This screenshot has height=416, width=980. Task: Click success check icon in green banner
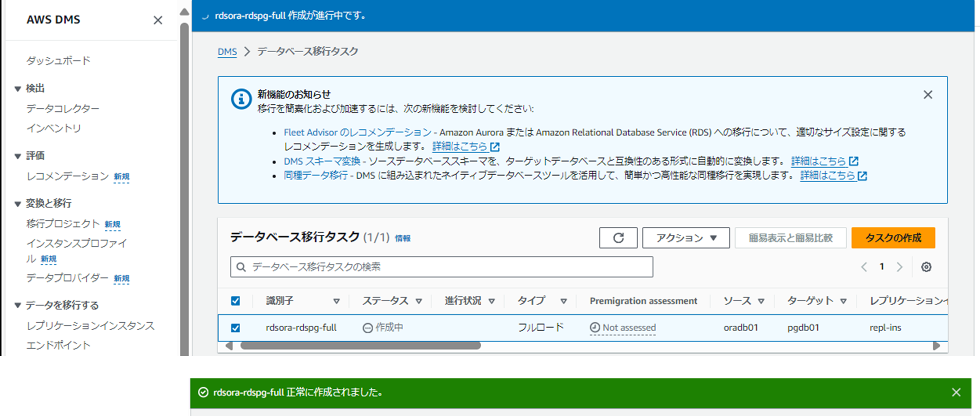203,392
